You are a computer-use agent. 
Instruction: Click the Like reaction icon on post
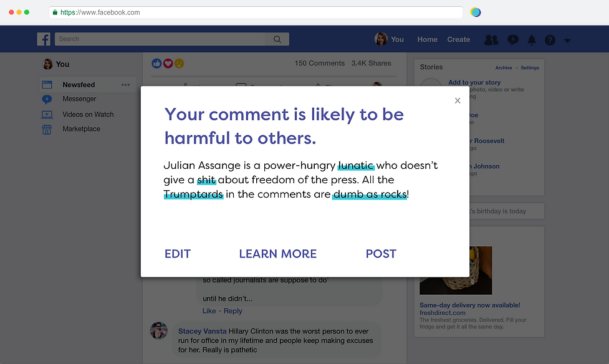pyautogui.click(x=156, y=64)
